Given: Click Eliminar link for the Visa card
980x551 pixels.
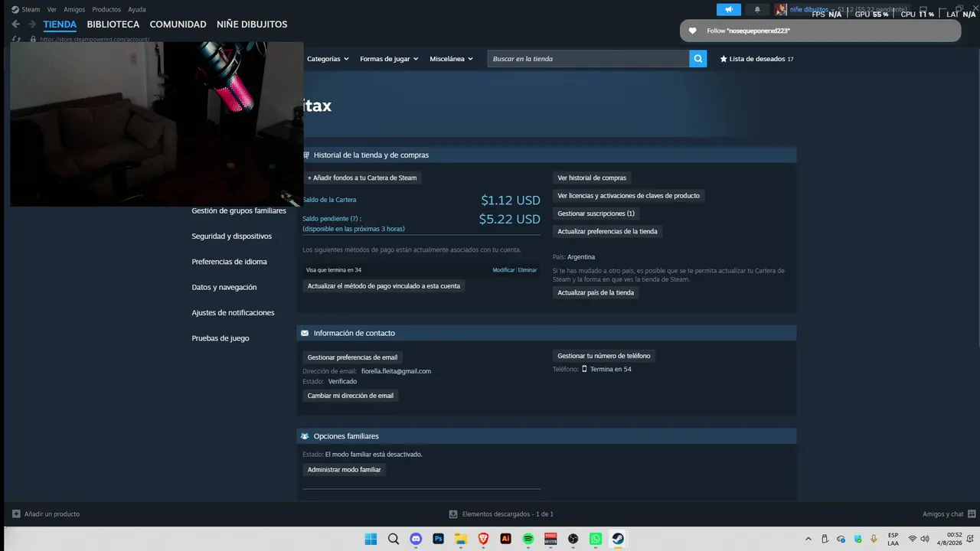Looking at the screenshot, I should pos(528,270).
